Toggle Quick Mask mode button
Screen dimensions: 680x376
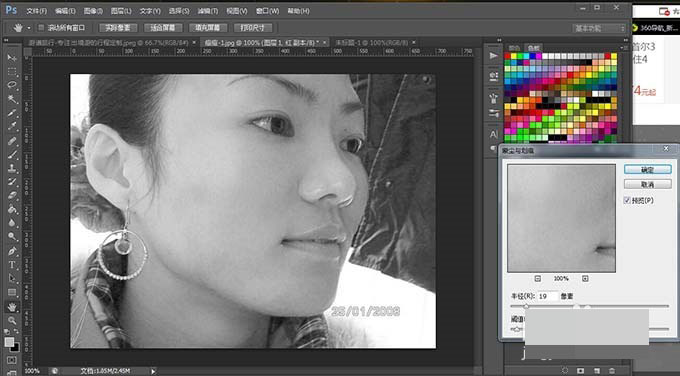tap(12, 360)
